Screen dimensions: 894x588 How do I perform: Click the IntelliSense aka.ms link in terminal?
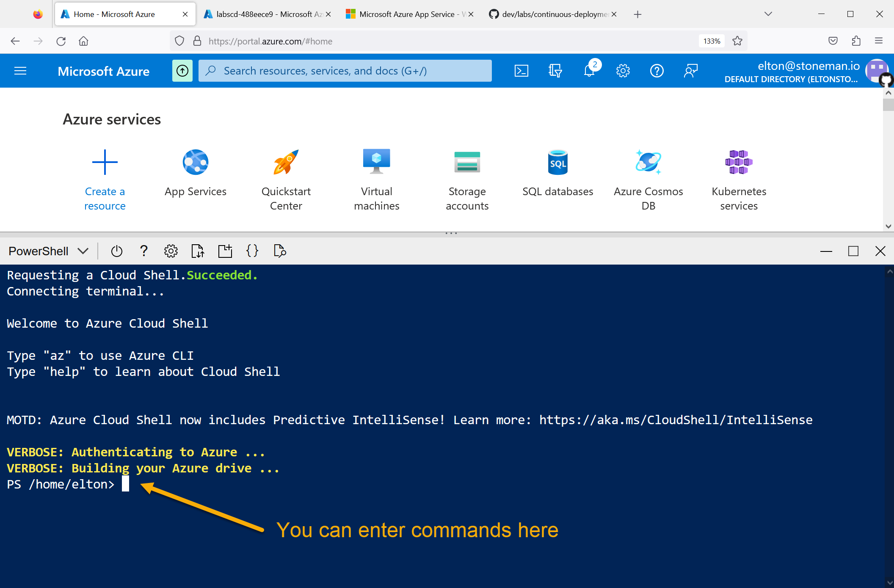tap(676, 420)
